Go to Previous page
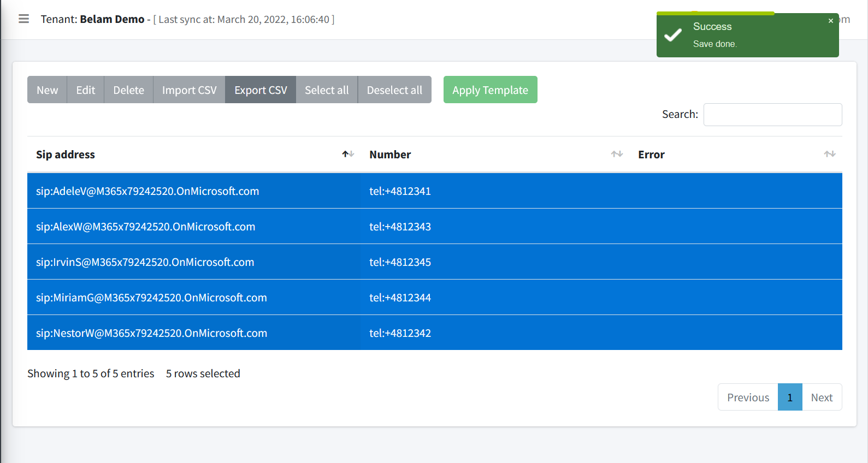The height and width of the screenshot is (463, 868). 747,397
